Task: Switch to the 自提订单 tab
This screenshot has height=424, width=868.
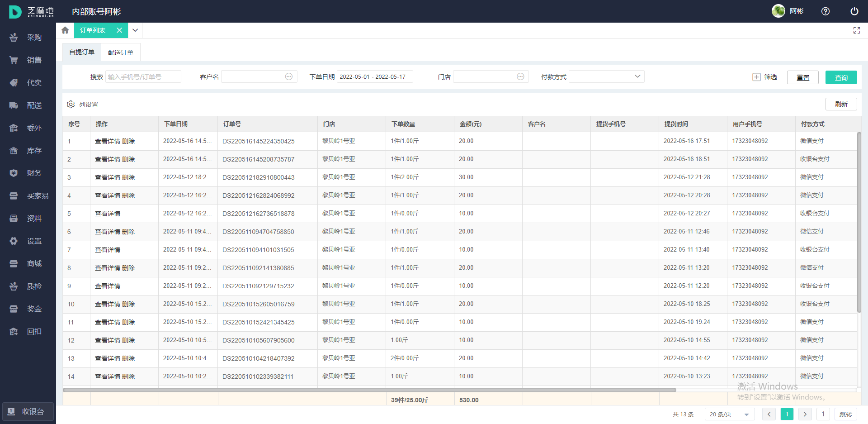Action: coord(82,52)
